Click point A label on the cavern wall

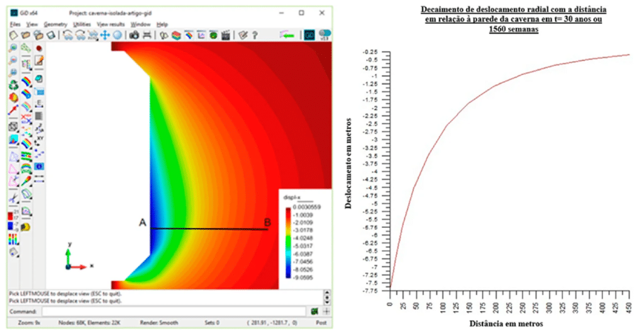tap(143, 222)
